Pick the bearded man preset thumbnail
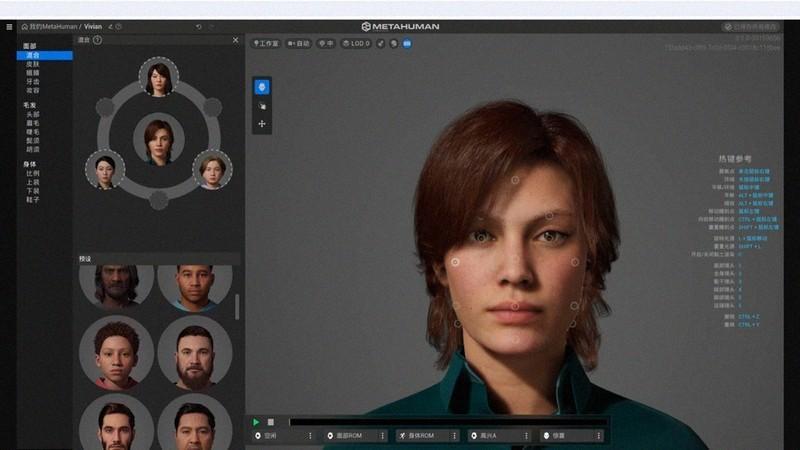Image resolution: width=800 pixels, height=450 pixels. click(x=195, y=353)
